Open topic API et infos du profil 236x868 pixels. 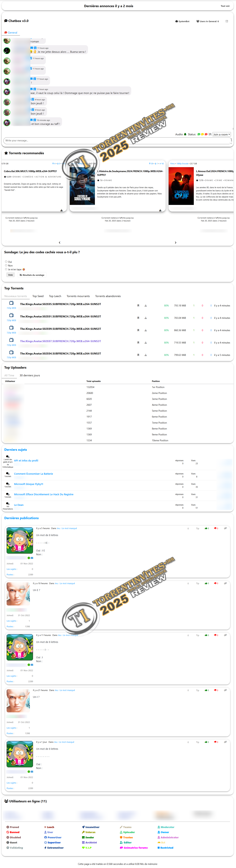[x=26, y=461]
